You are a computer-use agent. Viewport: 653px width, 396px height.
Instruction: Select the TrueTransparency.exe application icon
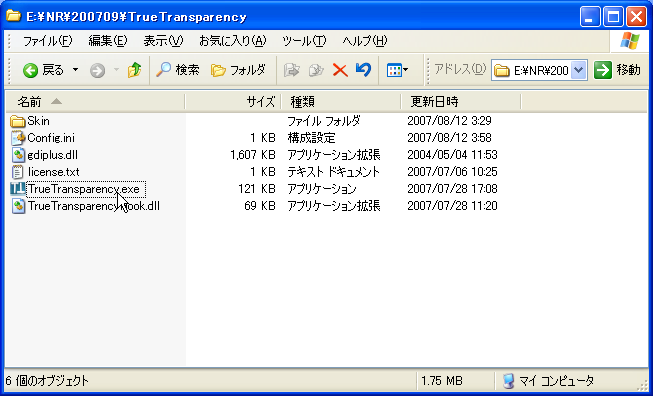[x=18, y=189]
